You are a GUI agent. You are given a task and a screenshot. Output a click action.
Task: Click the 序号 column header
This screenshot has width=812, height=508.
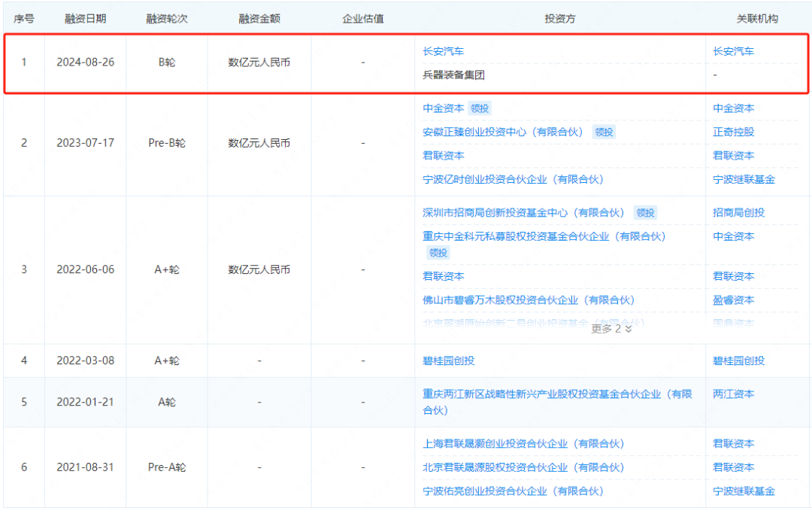click(24, 19)
